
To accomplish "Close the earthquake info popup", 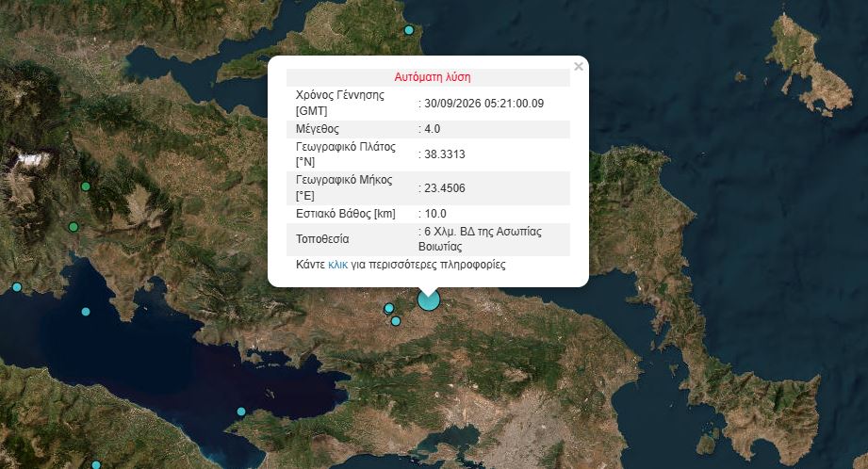I will point(579,67).
